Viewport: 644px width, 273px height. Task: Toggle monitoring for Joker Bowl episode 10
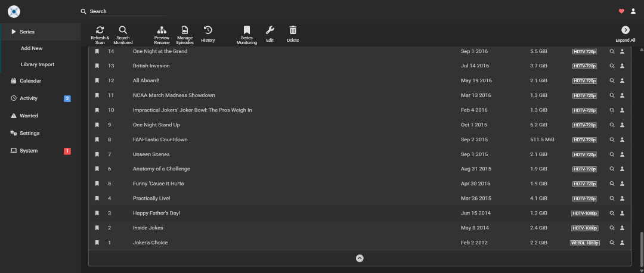97,110
